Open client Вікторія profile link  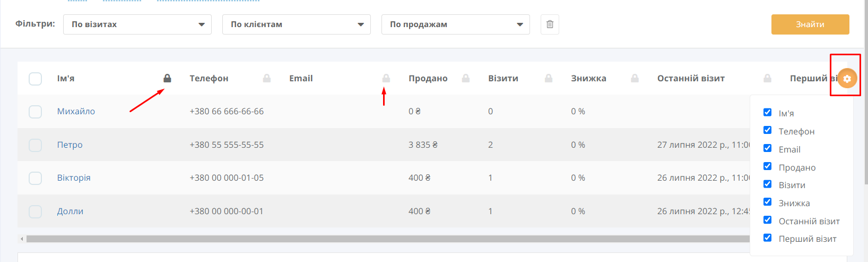[x=74, y=178]
